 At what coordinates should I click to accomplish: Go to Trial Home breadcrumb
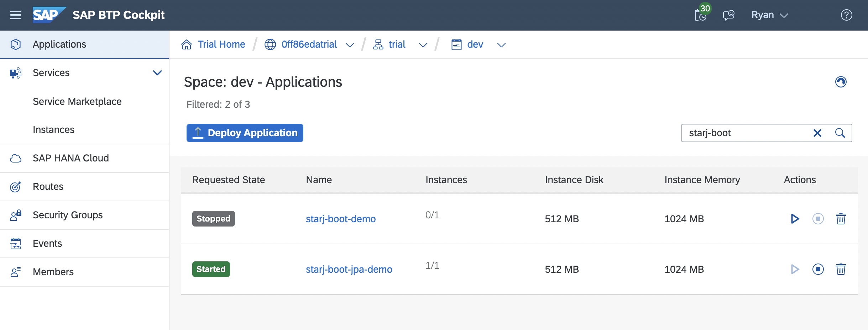[x=221, y=44]
